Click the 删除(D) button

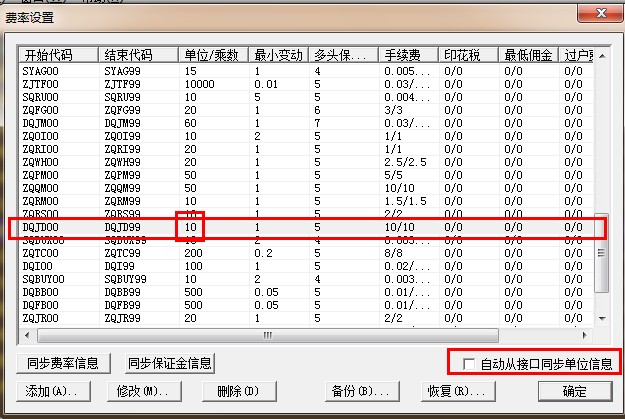tap(239, 391)
